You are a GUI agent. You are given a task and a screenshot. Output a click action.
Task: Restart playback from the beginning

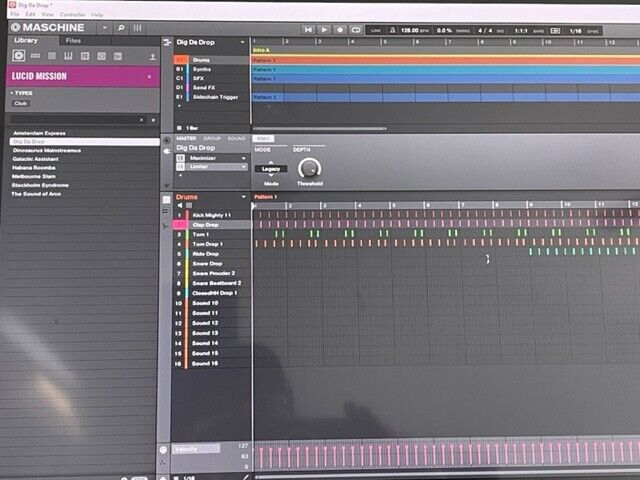click(308, 29)
